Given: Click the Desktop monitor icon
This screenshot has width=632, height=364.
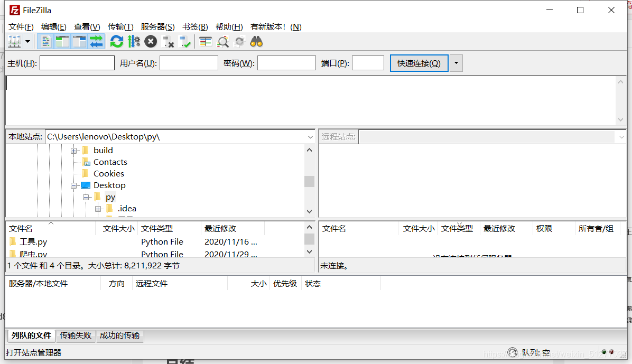Looking at the screenshot, I should point(86,185).
